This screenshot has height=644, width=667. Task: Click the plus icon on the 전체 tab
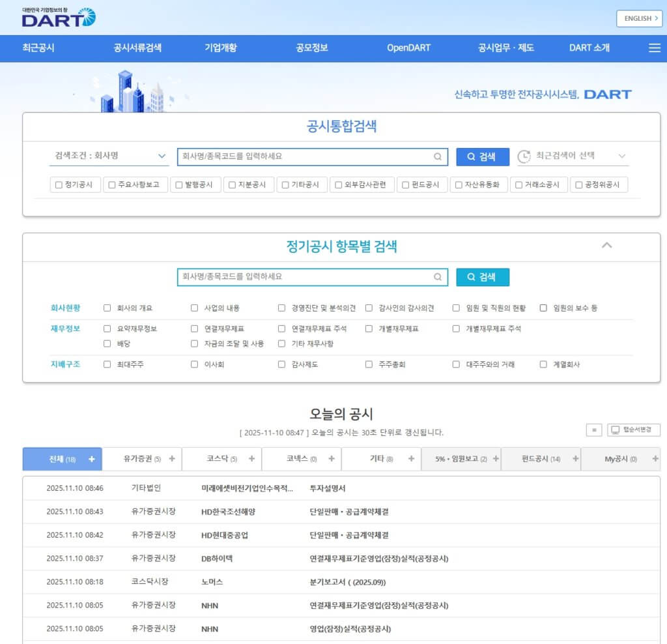click(x=91, y=459)
